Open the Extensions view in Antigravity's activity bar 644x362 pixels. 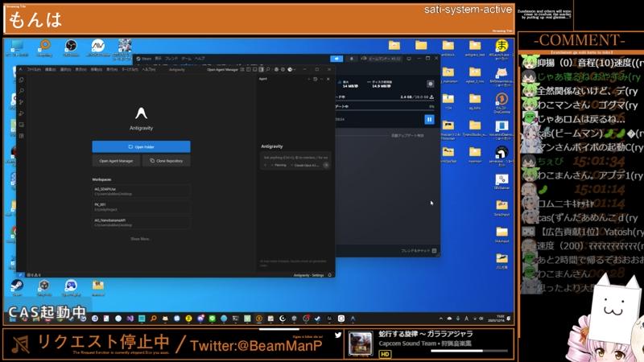(22, 135)
